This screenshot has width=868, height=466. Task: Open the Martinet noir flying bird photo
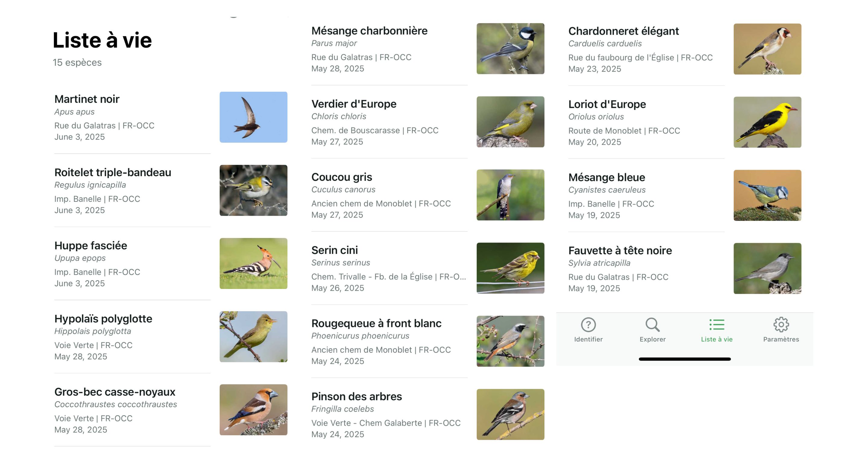253,117
